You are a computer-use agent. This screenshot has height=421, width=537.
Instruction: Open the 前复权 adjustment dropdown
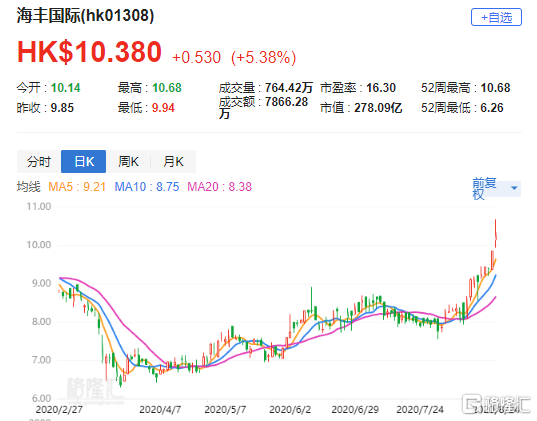[x=496, y=189]
